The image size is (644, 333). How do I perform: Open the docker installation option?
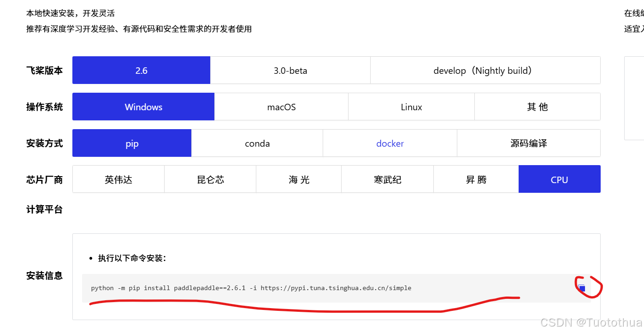click(x=390, y=143)
